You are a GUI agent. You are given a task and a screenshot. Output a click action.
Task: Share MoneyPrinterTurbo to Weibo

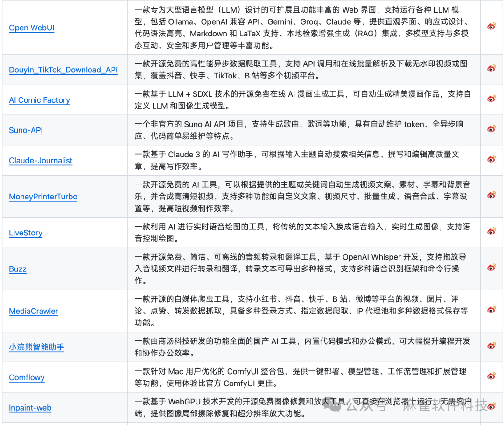[491, 196]
